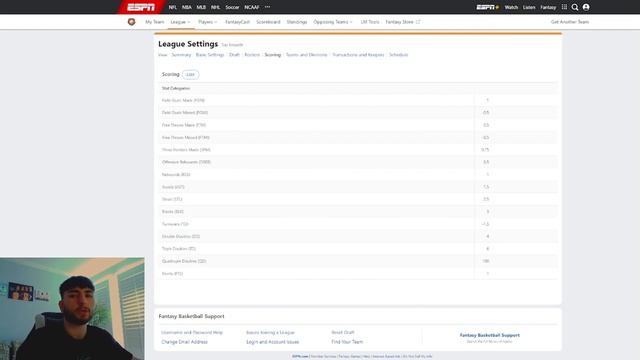The image size is (640, 360).
Task: Select the Rebounds (REB) row
Action: [358, 174]
